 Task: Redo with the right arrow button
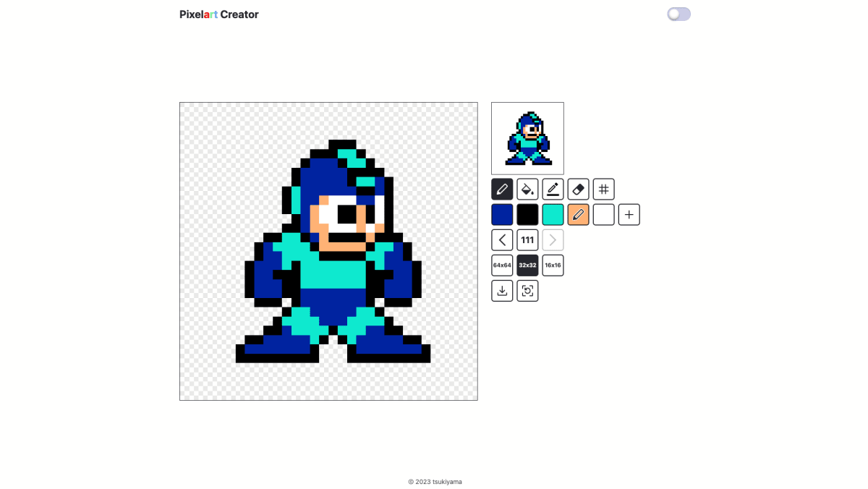[553, 240]
